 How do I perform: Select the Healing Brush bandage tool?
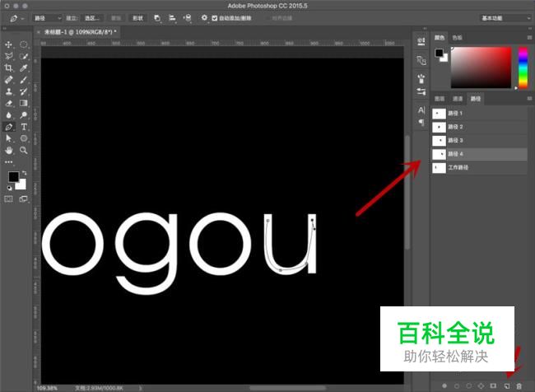8,80
